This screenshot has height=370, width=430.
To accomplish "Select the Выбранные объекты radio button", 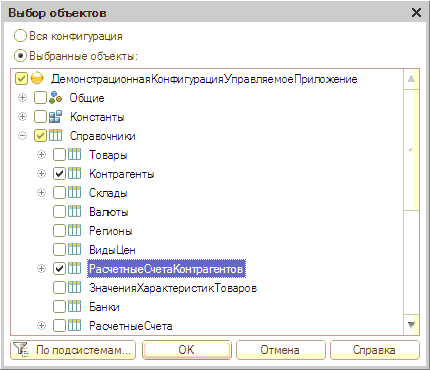I will (x=20, y=56).
